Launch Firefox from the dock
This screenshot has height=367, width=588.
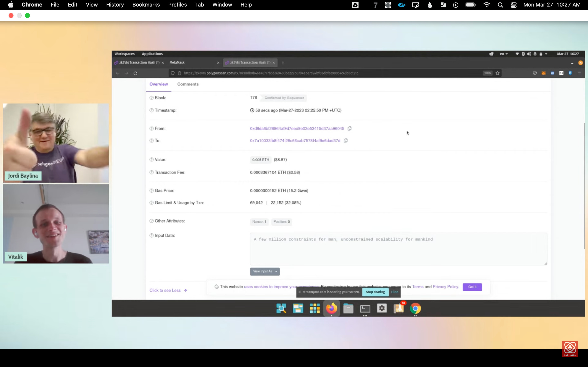331,308
